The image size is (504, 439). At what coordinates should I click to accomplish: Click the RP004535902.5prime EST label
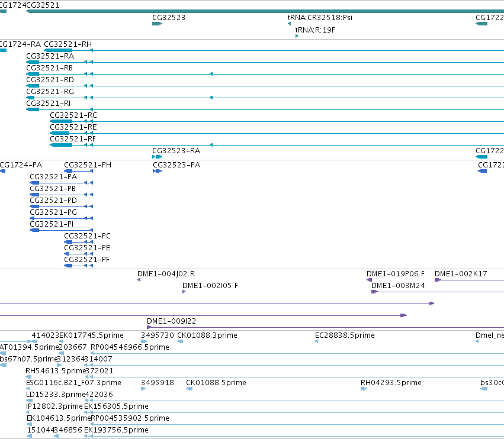click(130, 418)
